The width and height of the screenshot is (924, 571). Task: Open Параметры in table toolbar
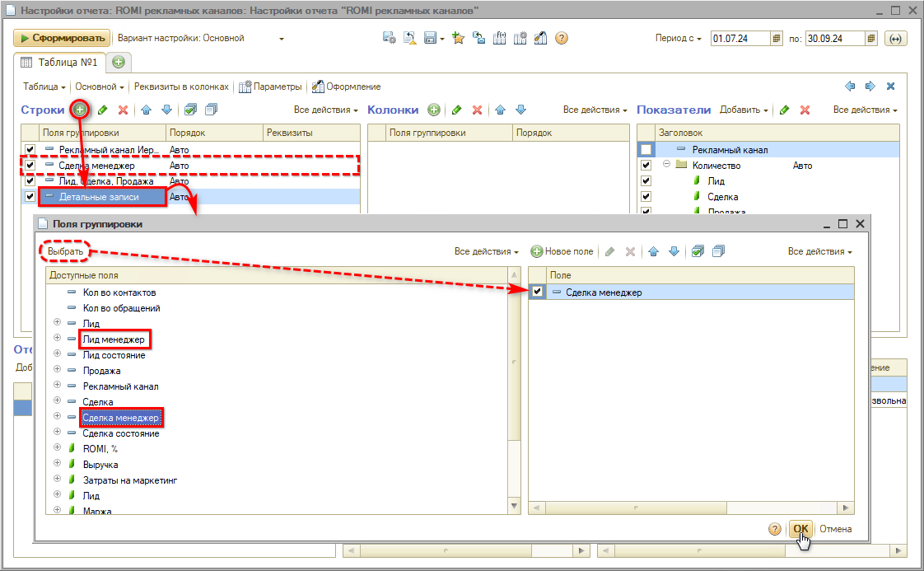tap(270, 87)
